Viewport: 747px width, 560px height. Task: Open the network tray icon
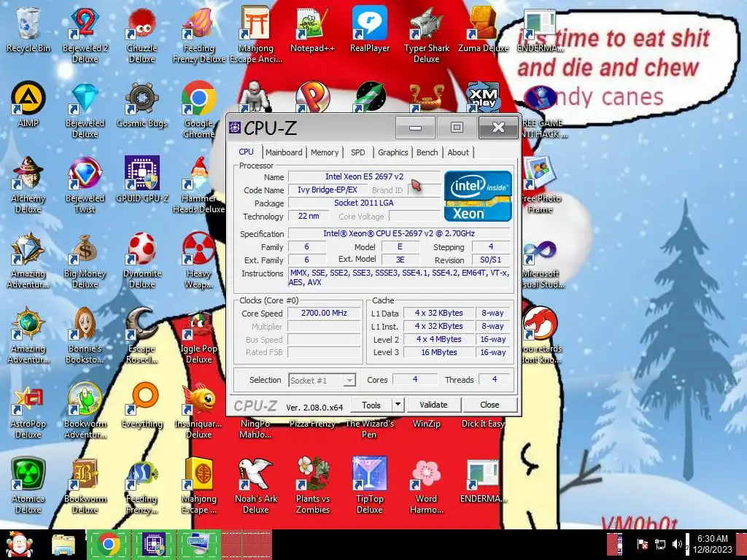tap(660, 544)
